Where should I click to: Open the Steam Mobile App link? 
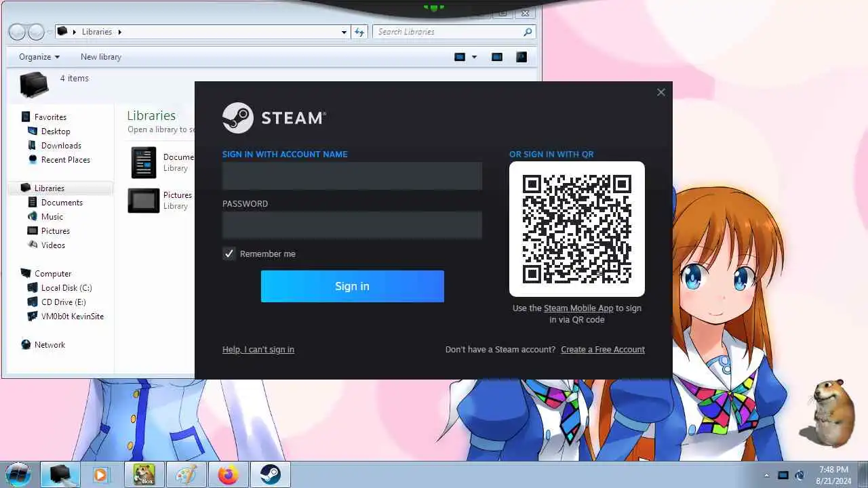578,308
